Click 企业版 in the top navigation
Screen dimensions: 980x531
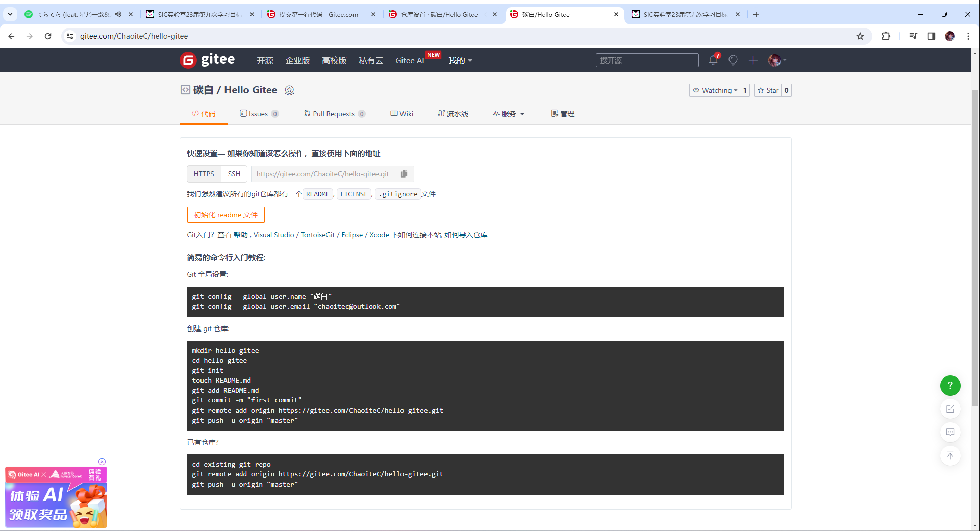click(x=298, y=61)
